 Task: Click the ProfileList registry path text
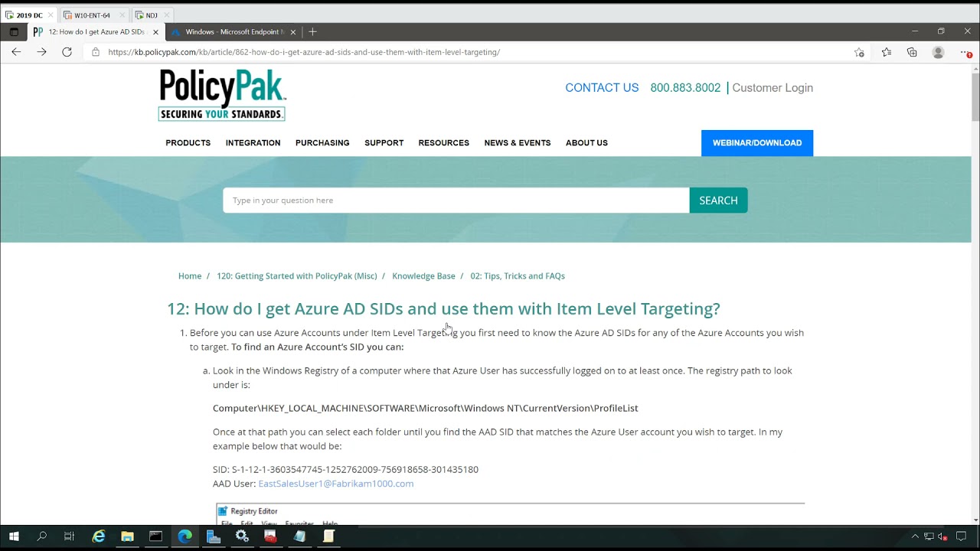[x=426, y=409]
